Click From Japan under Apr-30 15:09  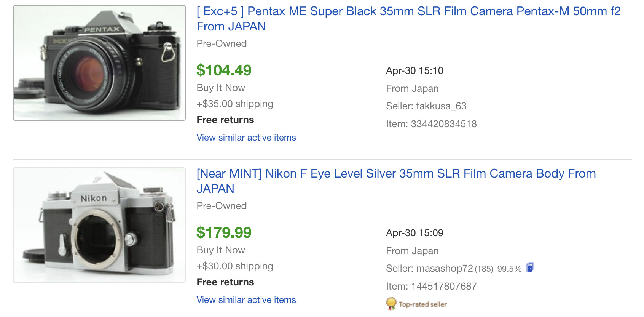[412, 251]
